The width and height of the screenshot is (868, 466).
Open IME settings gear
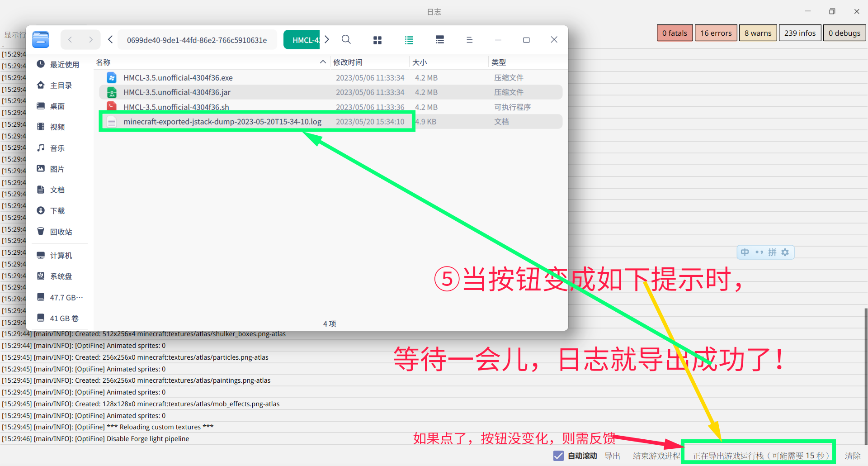[x=785, y=252]
